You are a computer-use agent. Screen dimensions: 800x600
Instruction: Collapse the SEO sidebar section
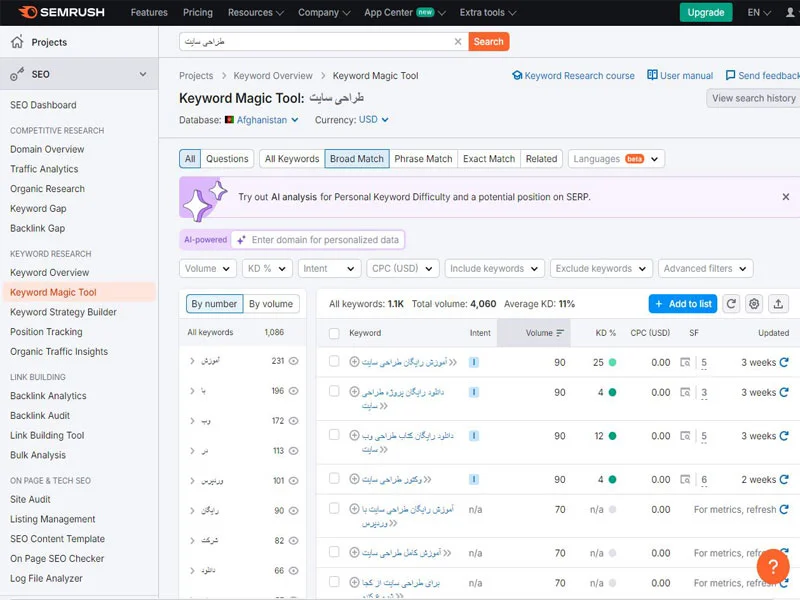pos(143,74)
